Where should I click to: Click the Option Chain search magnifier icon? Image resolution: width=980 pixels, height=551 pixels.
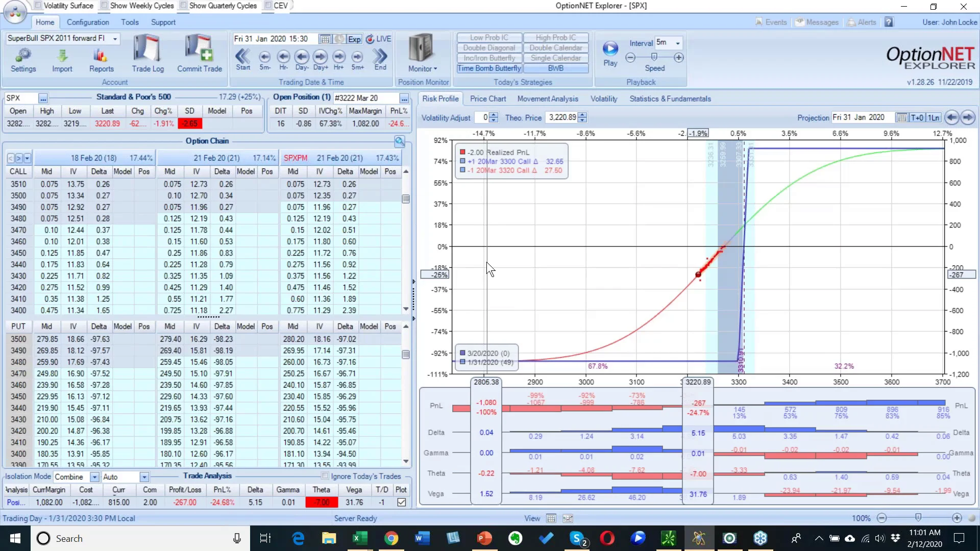pos(400,141)
